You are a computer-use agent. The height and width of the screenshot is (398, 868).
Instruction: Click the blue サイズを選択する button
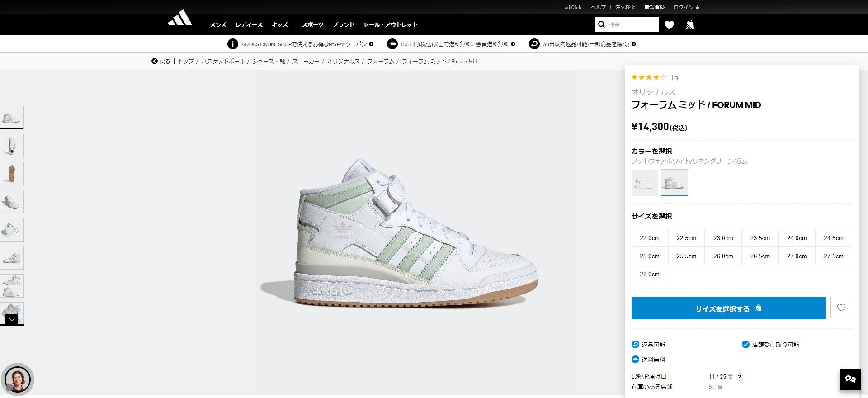pos(729,308)
